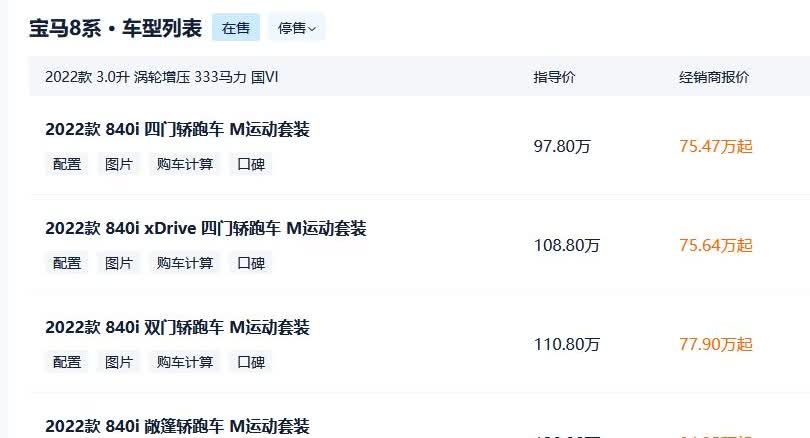Click 口碑 under 840i xDrive model
The width and height of the screenshot is (810, 438).
coord(251,263)
